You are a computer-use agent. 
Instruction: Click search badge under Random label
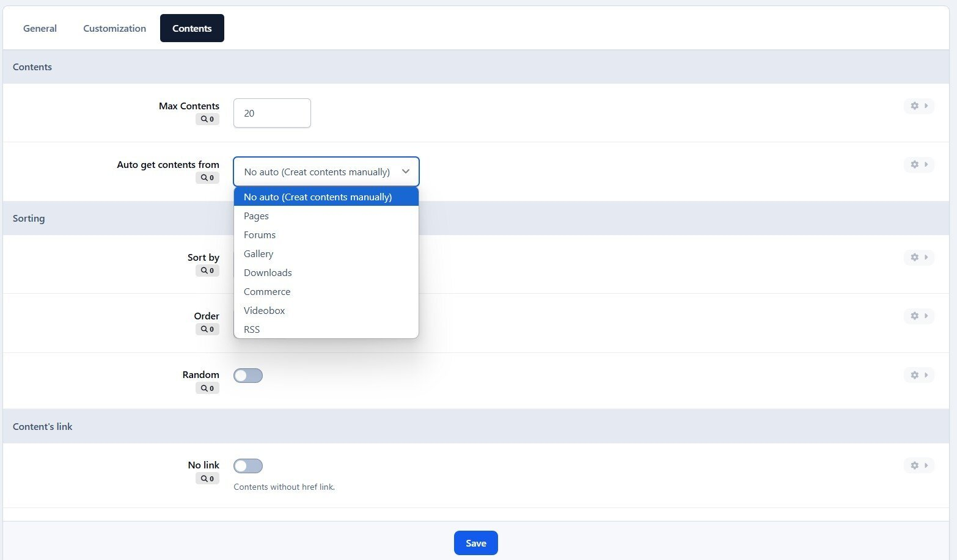[x=207, y=388]
